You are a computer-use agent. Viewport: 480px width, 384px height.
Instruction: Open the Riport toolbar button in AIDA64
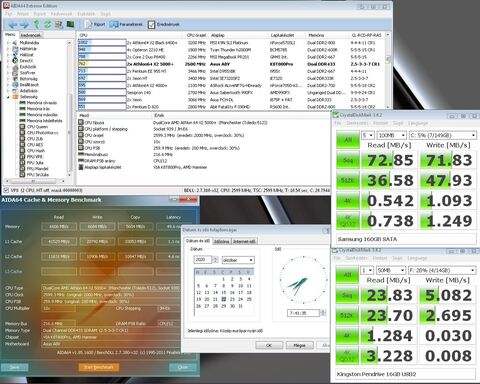pos(95,24)
